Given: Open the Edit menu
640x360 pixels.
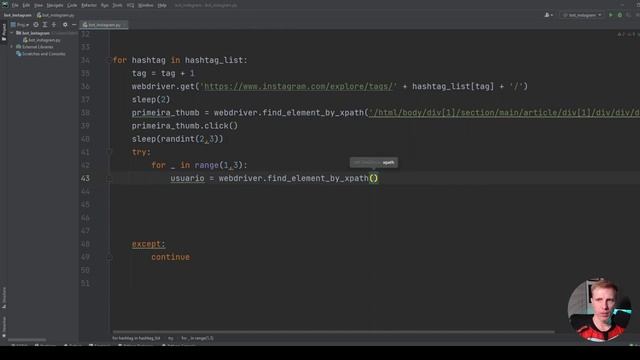Looking at the screenshot, I should click(26, 5).
